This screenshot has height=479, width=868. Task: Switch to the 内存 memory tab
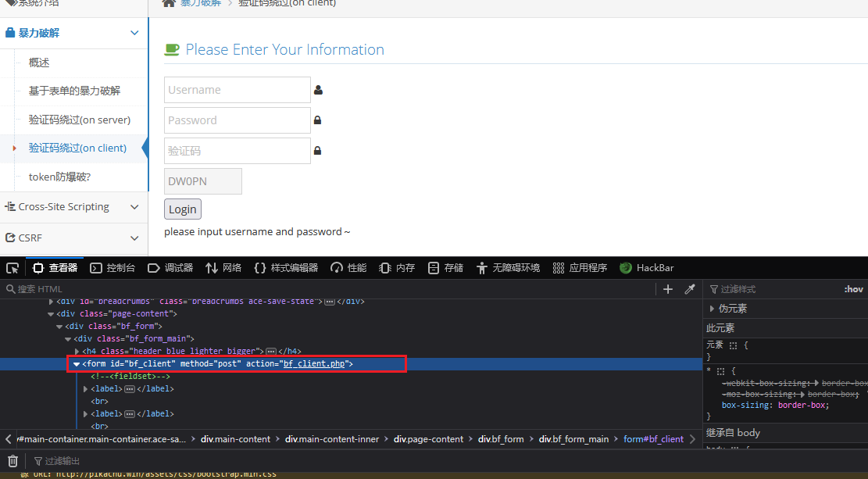[x=397, y=268]
